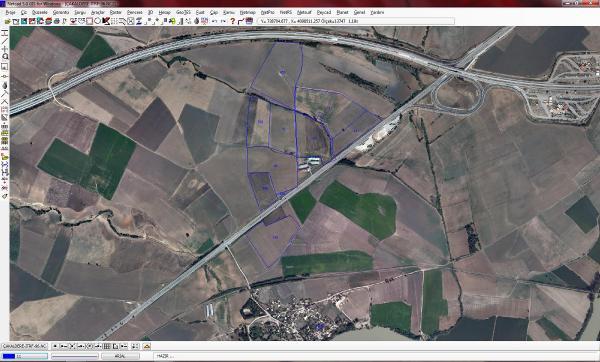Image resolution: width=600 pixels, height=362 pixels.
Task: Click the printer icon in toolbar
Action: [56, 21]
